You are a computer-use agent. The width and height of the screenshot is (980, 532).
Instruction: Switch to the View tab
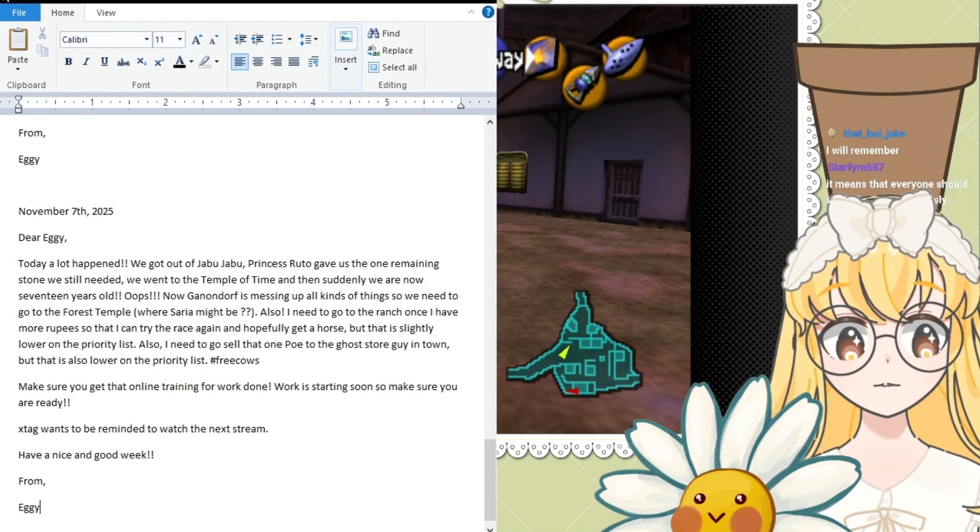(x=106, y=12)
